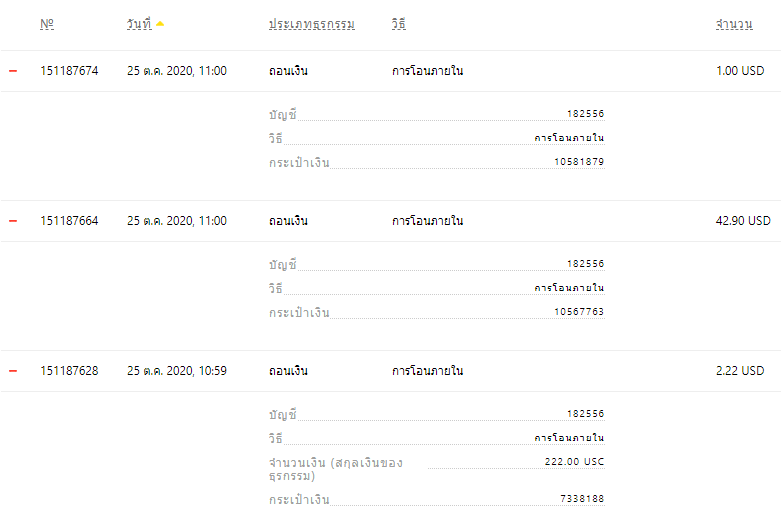This screenshot has height=512, width=781.
Task: Click wallet number 7338188
Action: pyautogui.click(x=582, y=499)
